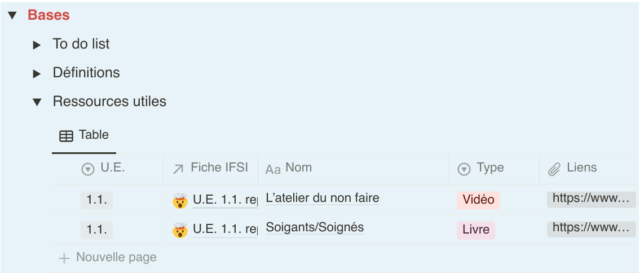Click the red Vidéo type tag

coord(478,200)
